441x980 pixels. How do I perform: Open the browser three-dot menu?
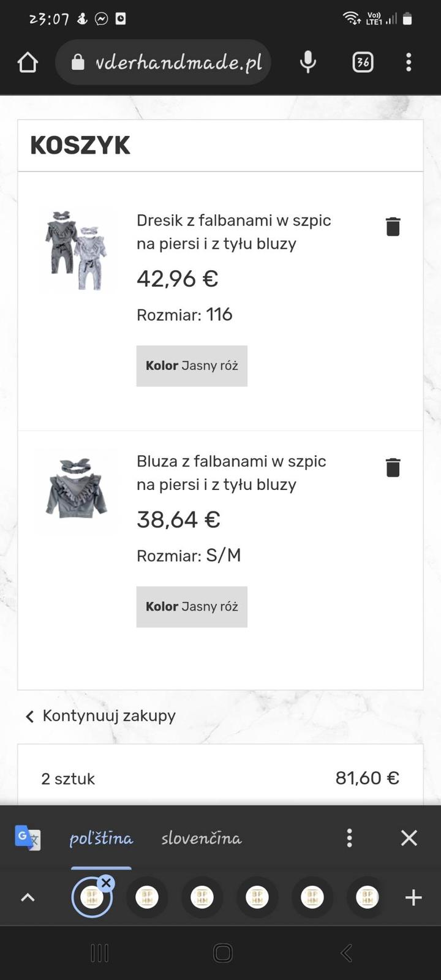[409, 62]
